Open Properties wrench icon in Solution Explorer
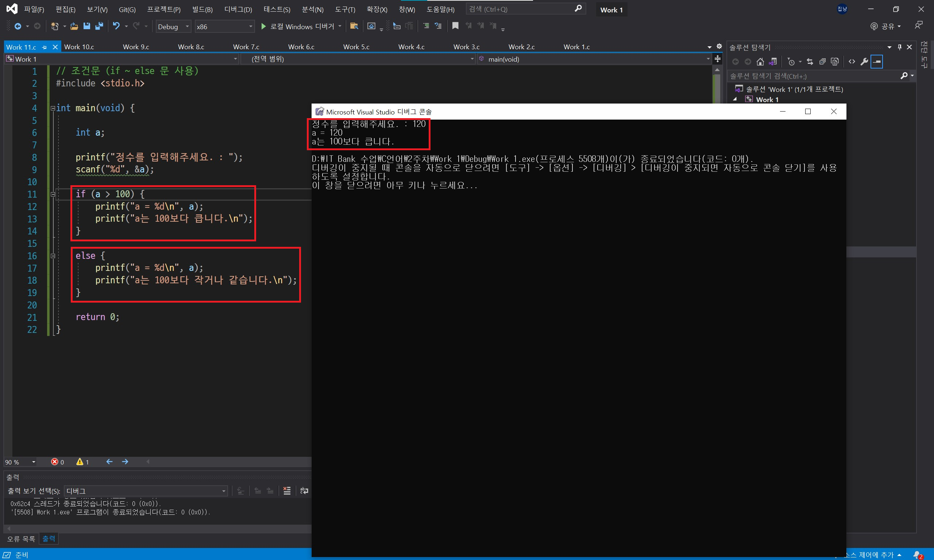This screenshot has height=560, width=934. [x=864, y=62]
